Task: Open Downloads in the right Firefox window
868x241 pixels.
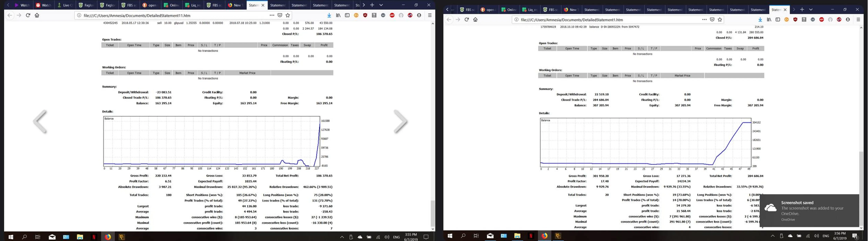Action: [760, 20]
